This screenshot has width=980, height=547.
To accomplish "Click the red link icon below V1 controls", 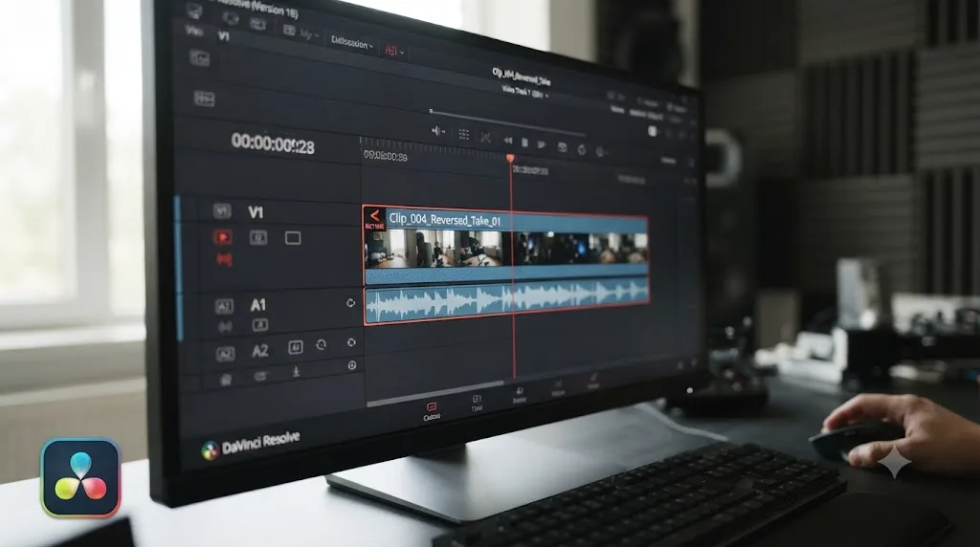I will 224,259.
